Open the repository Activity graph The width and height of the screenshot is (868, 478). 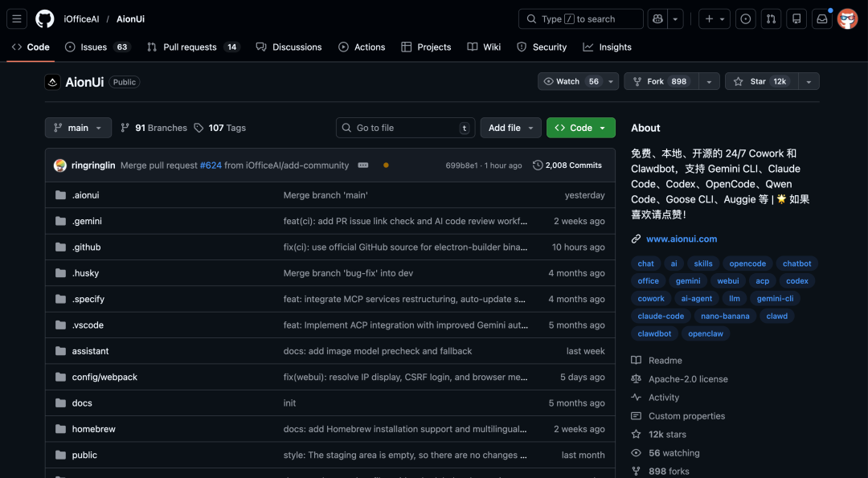pos(664,397)
